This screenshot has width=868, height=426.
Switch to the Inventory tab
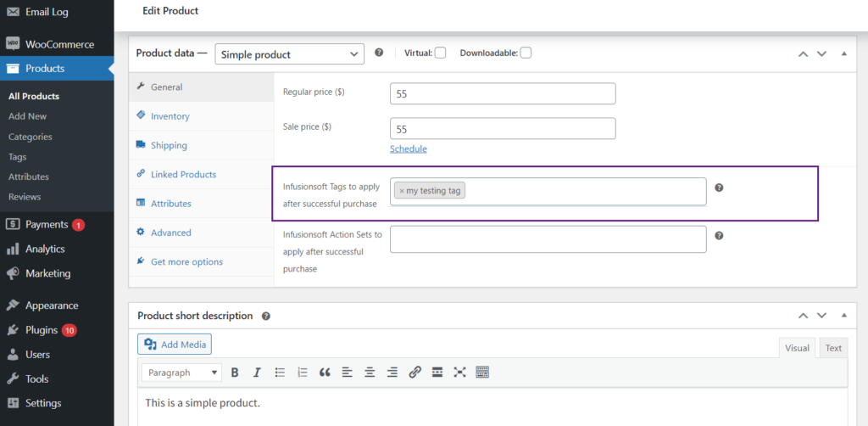(202, 116)
